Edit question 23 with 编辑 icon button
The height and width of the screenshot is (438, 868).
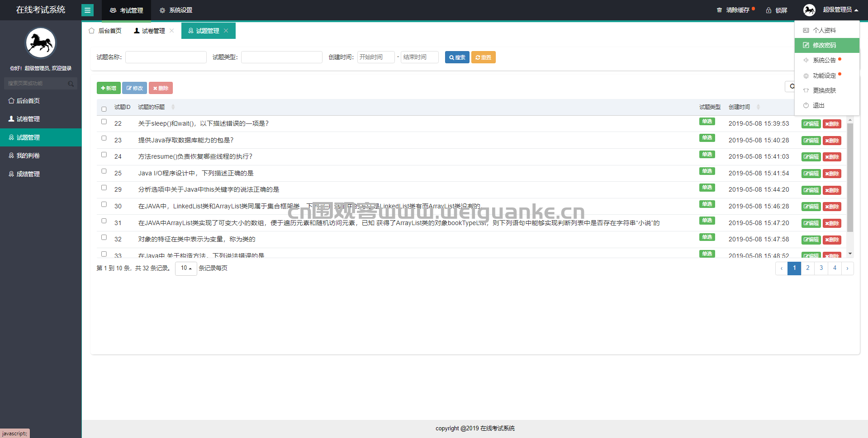[811, 141]
